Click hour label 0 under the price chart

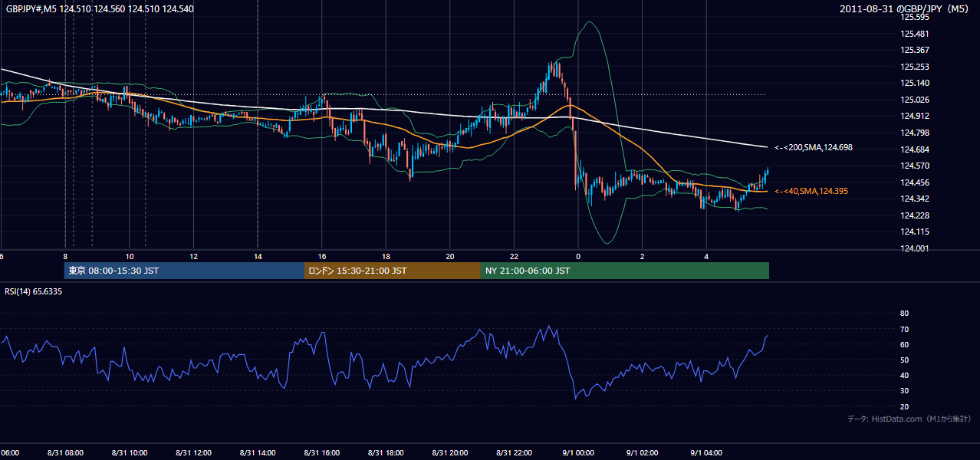(x=578, y=256)
